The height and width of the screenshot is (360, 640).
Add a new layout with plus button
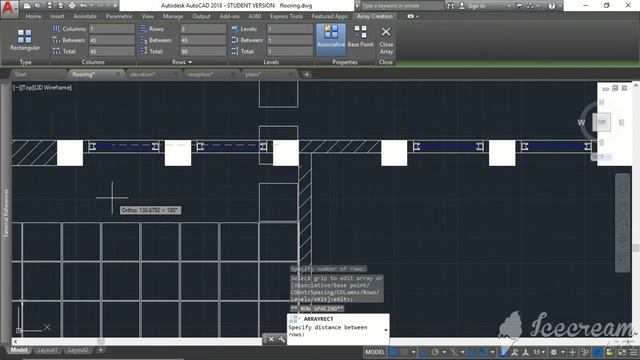tap(100, 350)
